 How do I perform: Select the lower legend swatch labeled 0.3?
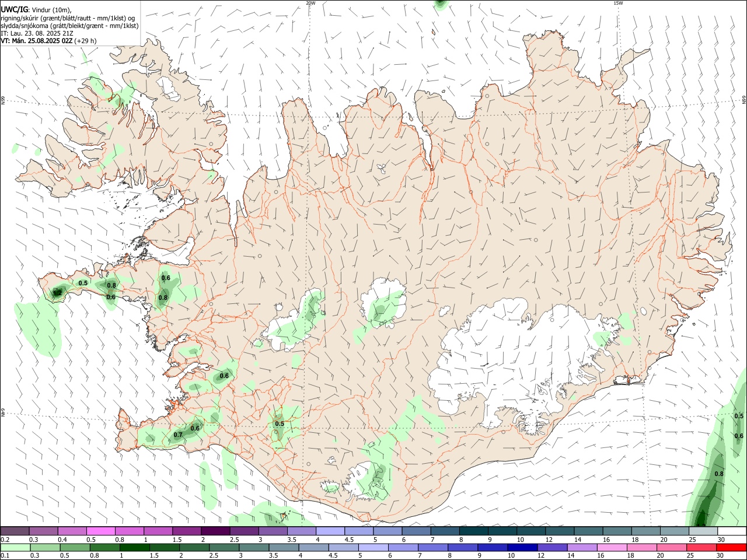pyautogui.click(x=45, y=547)
